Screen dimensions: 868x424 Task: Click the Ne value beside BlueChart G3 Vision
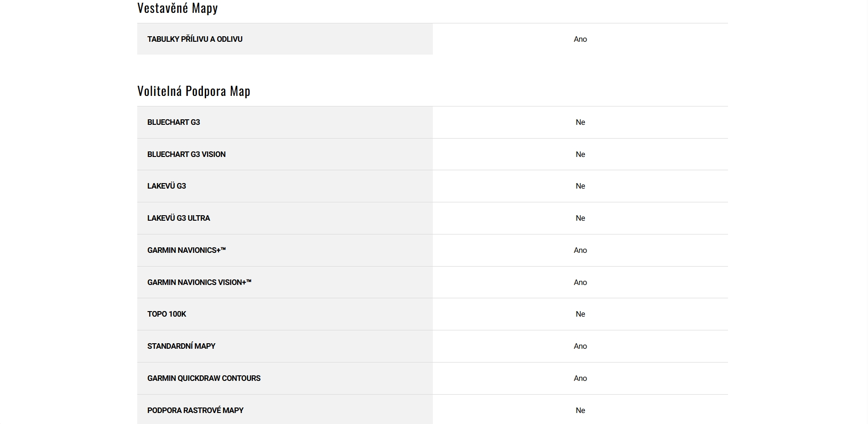(x=580, y=154)
